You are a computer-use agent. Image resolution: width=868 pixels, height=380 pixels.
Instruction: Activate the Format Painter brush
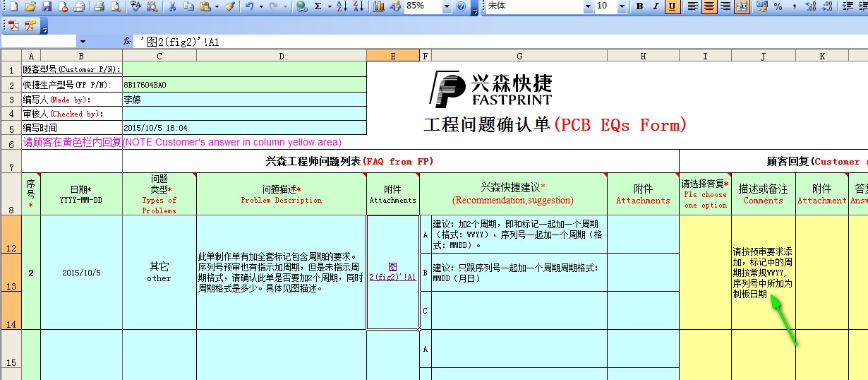(229, 6)
